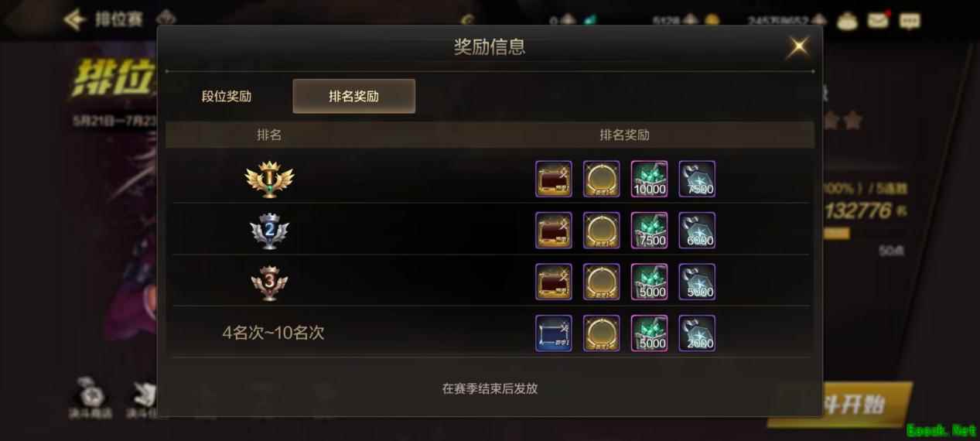Image resolution: width=980 pixels, height=441 pixels.
Task: Select the 排名奖励 tab
Action: 353,97
